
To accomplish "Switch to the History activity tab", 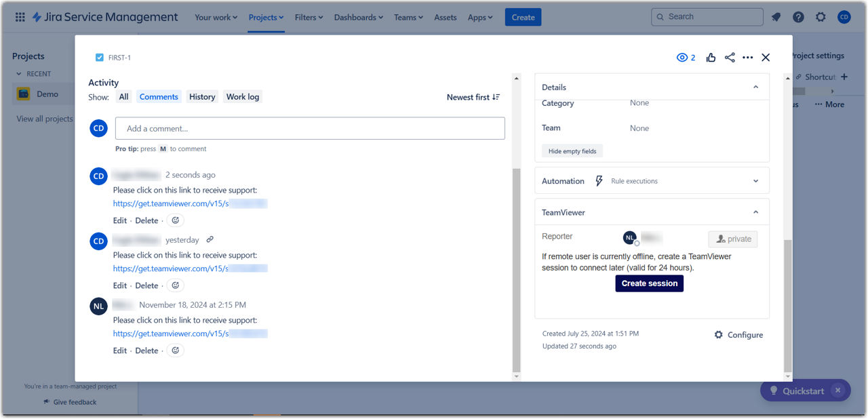I will pyautogui.click(x=202, y=97).
